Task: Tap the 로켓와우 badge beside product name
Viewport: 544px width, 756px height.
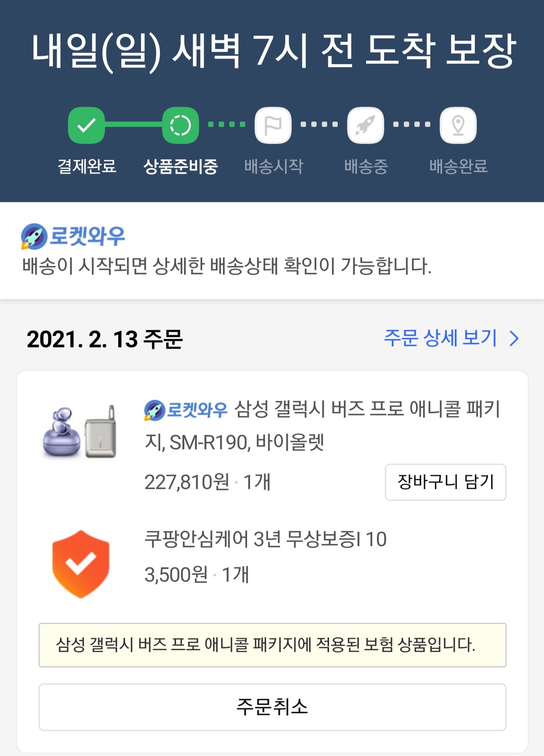Action: (x=186, y=410)
